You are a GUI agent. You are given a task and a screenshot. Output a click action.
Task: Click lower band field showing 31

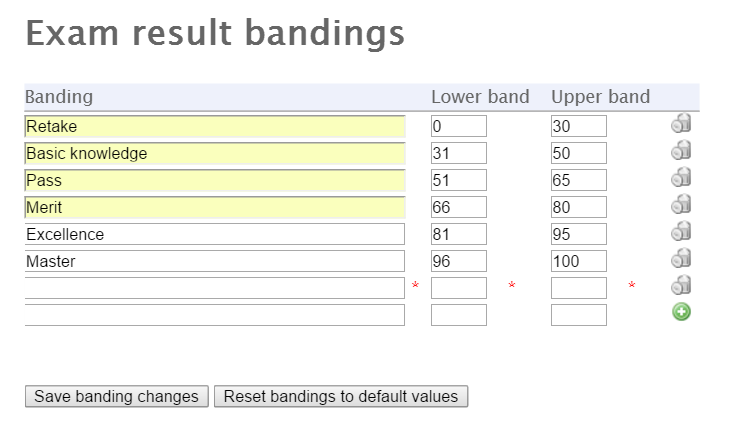(x=458, y=154)
